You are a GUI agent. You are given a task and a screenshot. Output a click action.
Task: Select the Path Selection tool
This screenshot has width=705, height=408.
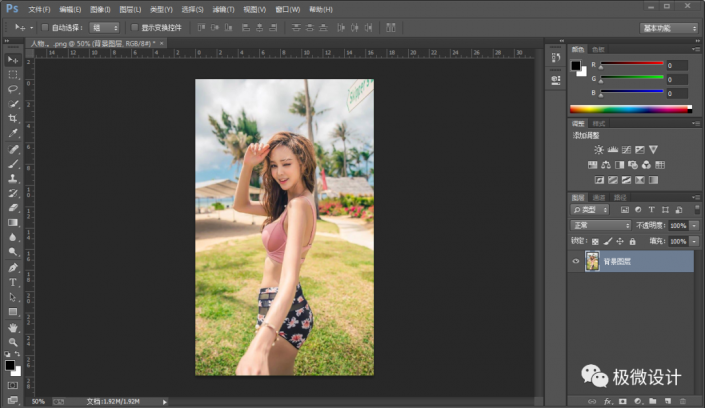point(13,297)
